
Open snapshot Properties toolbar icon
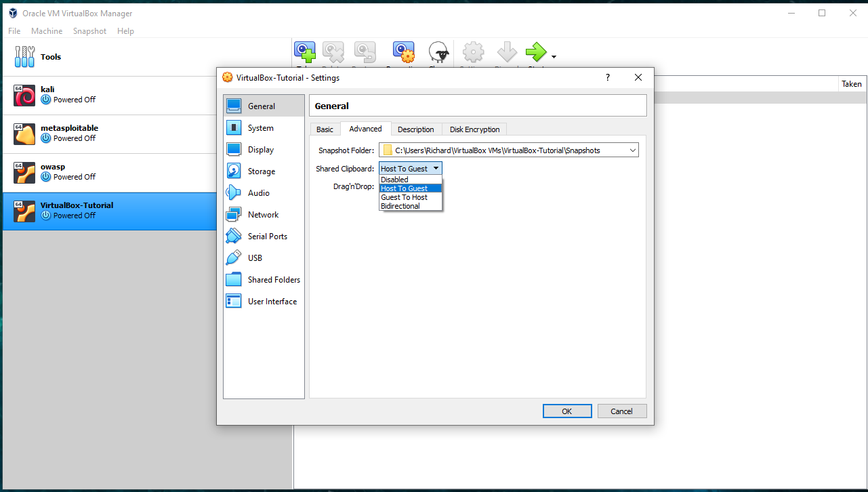coord(403,52)
